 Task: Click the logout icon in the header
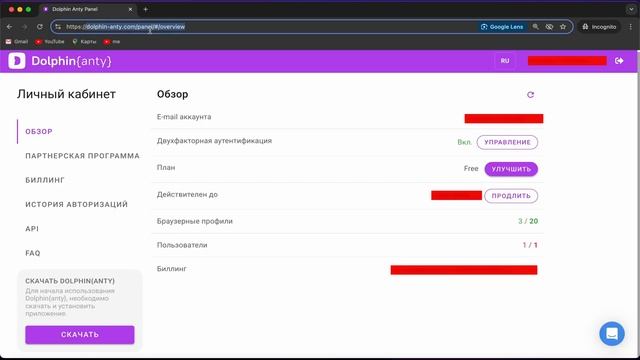pos(619,61)
